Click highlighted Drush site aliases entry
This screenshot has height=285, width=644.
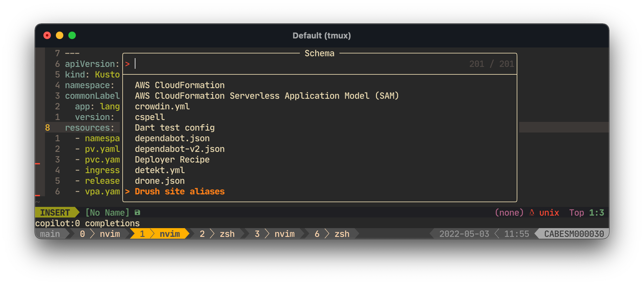[180, 191]
